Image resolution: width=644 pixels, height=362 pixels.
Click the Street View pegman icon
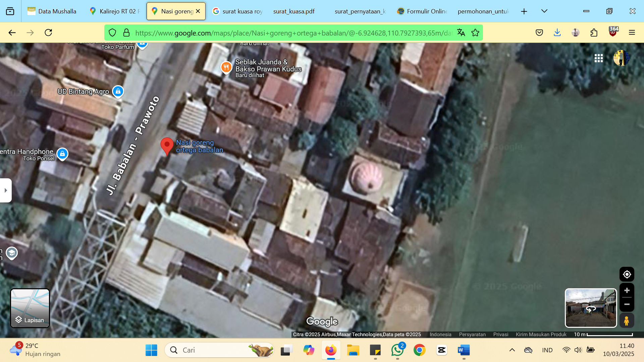tap(627, 320)
